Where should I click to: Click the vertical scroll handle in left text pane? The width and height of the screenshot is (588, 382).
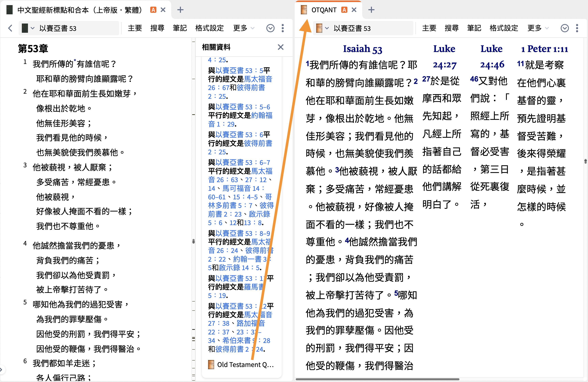193,241
